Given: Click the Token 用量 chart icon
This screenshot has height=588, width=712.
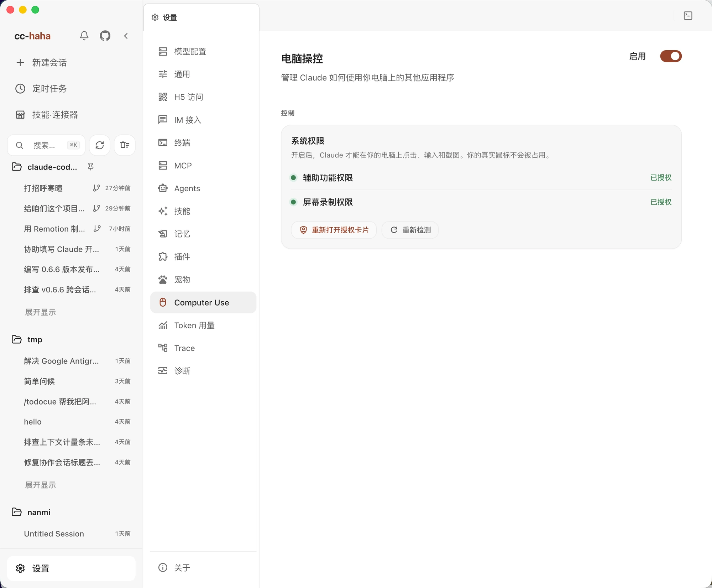Looking at the screenshot, I should (x=163, y=325).
